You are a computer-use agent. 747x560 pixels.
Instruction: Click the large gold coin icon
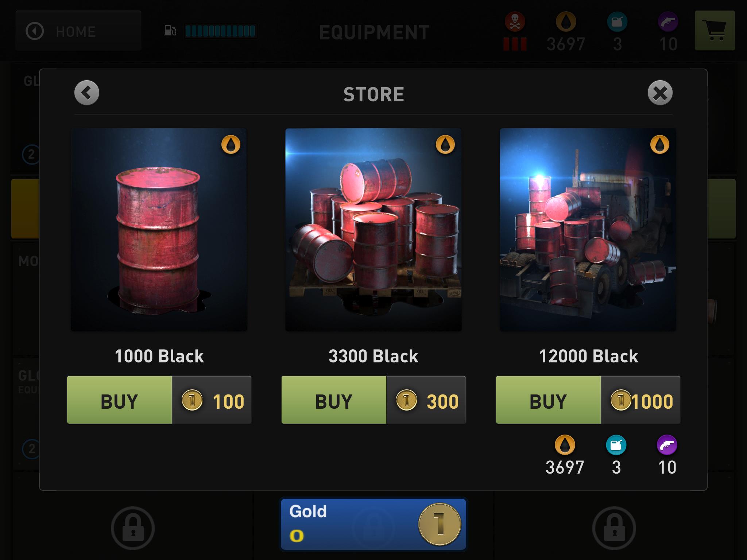(440, 524)
